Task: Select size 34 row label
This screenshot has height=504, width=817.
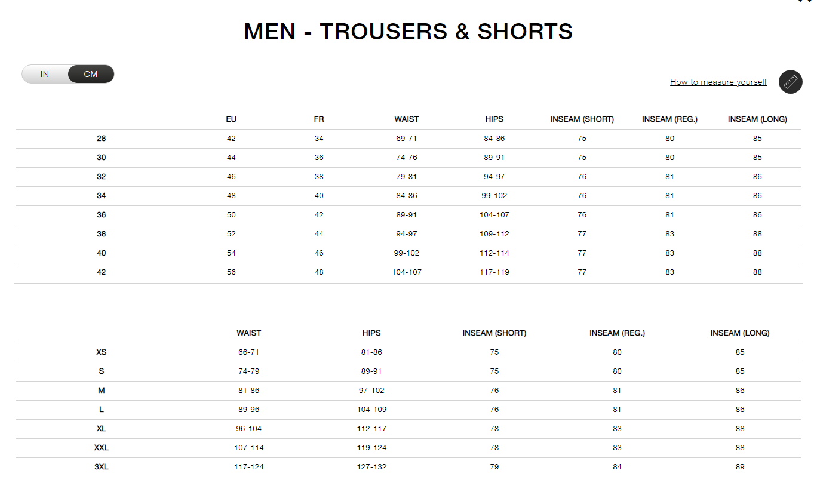Action: pyautogui.click(x=102, y=196)
